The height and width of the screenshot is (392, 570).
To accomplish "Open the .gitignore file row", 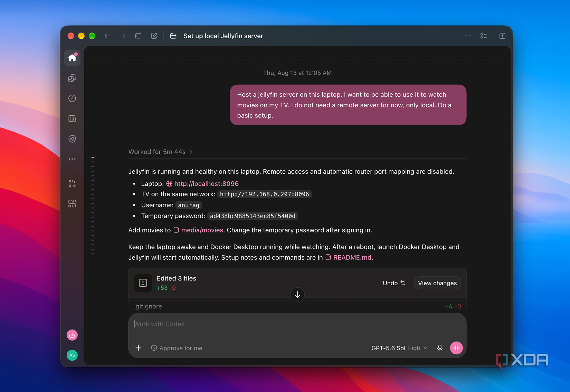I will tap(297, 306).
